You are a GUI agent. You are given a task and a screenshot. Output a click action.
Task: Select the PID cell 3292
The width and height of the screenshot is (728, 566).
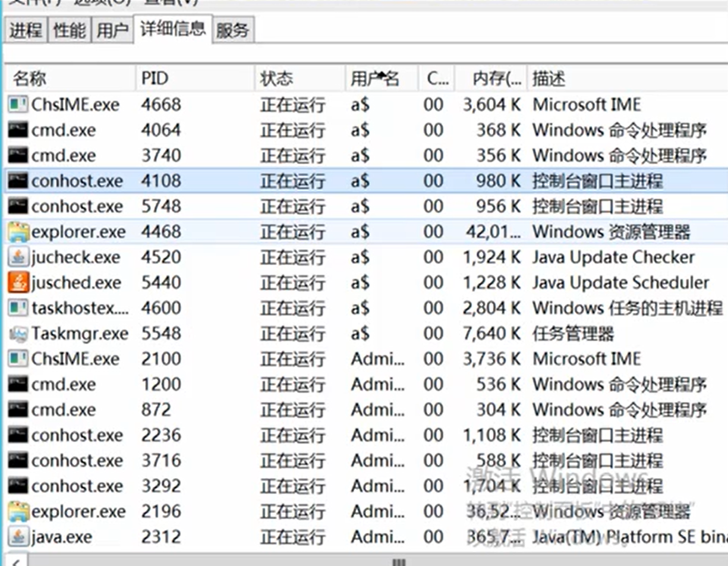coord(161,486)
